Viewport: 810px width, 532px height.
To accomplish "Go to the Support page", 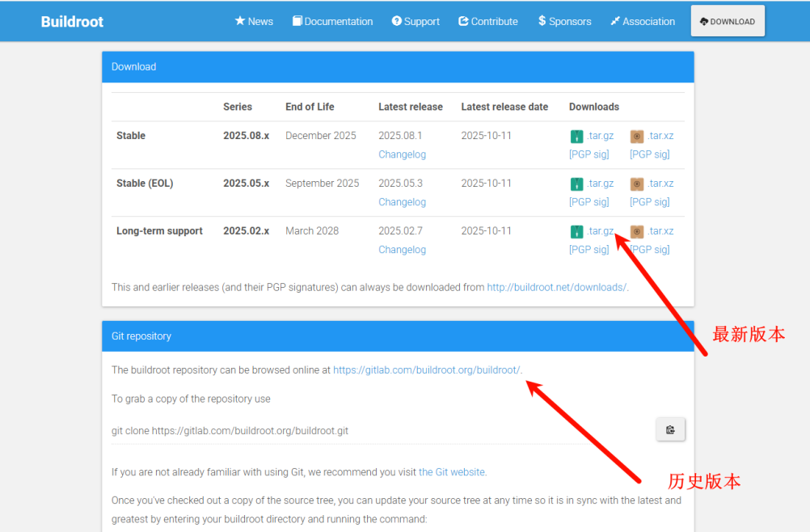I will pyautogui.click(x=416, y=21).
